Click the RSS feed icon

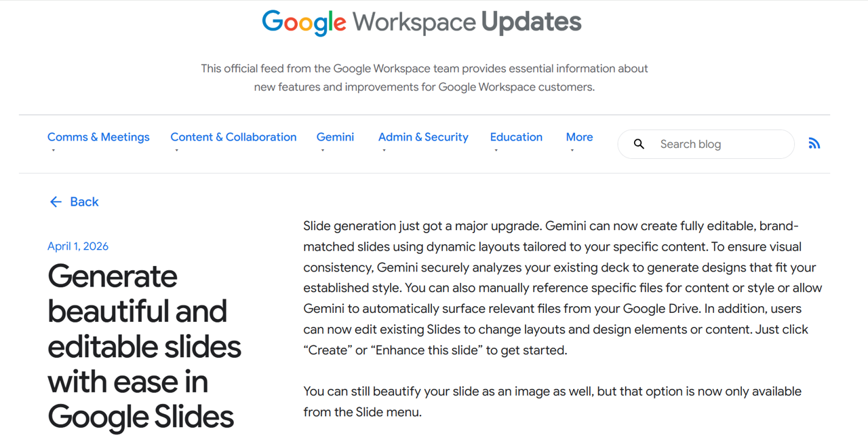coord(814,143)
